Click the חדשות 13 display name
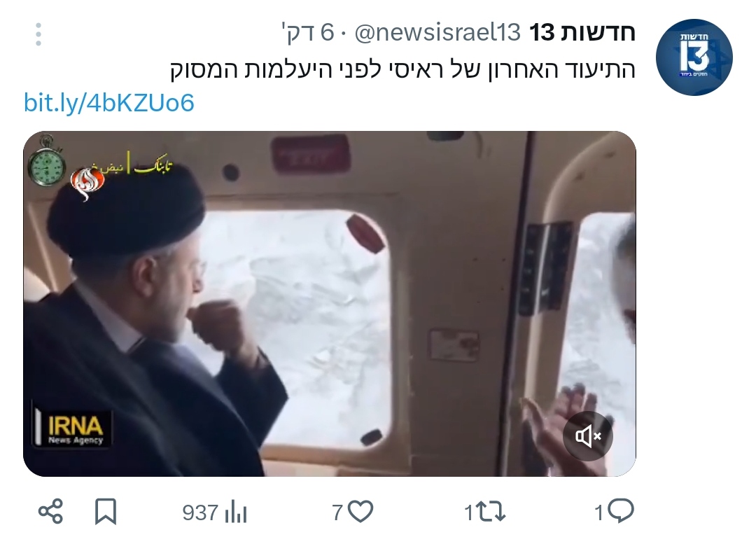This screenshot has width=756, height=537. tap(582, 33)
